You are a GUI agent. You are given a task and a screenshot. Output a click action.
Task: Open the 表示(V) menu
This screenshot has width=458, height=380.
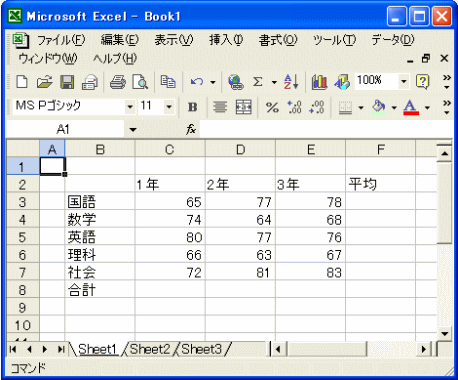point(174,40)
